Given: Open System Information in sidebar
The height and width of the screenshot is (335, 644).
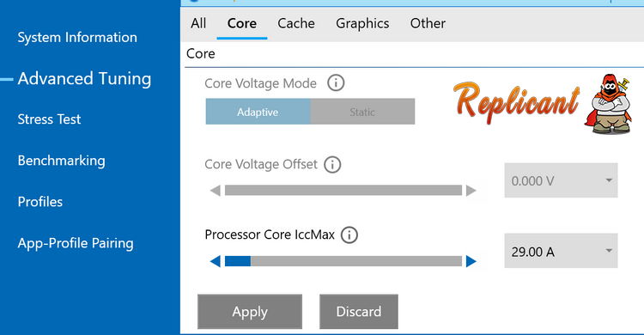Looking at the screenshot, I should 77,38.
